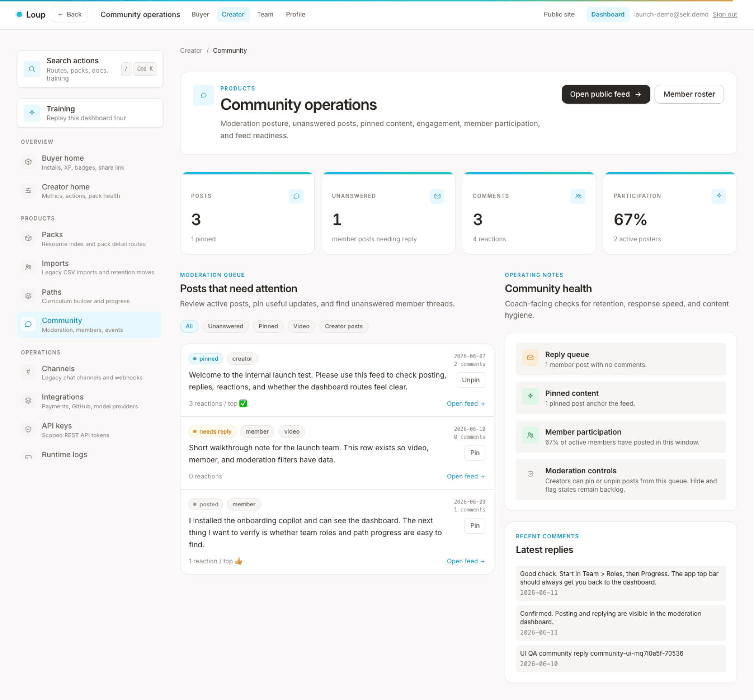
Task: Unpin the welcome post
Action: [471, 380]
